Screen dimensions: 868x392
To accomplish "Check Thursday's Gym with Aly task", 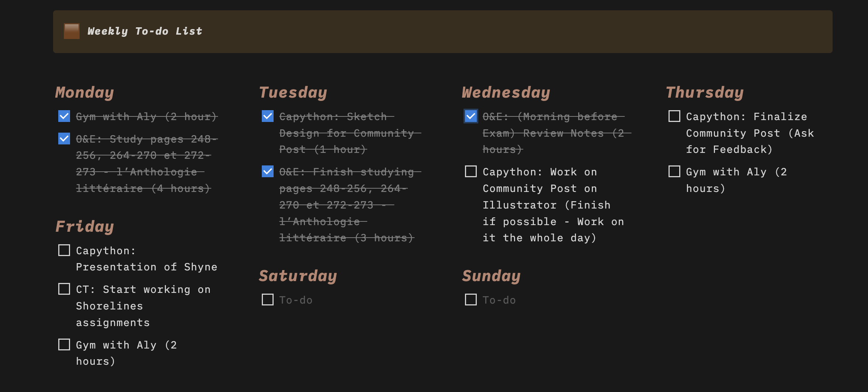I will [674, 171].
